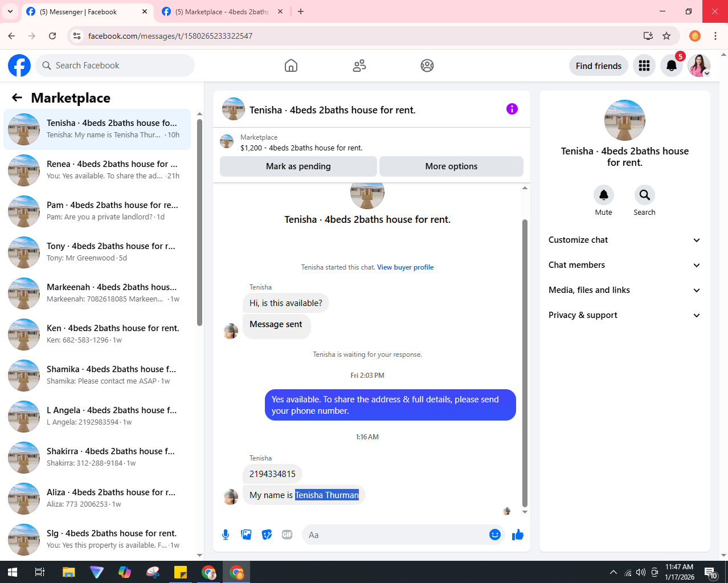
Task: View site information icon in address bar
Action: [x=77, y=36]
